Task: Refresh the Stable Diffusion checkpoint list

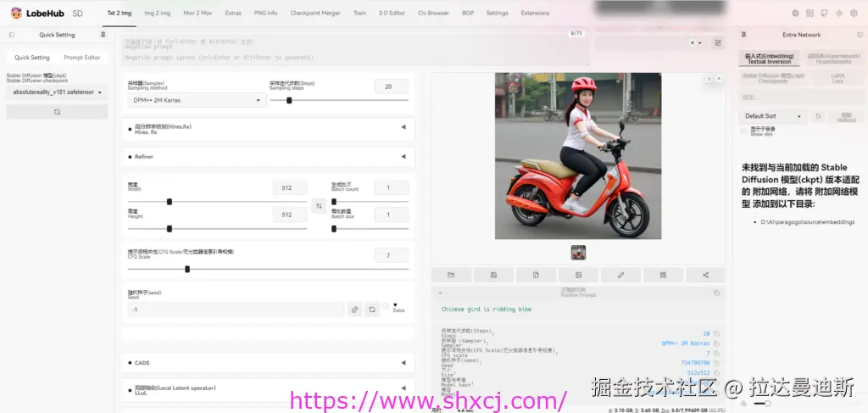Action: click(x=57, y=112)
